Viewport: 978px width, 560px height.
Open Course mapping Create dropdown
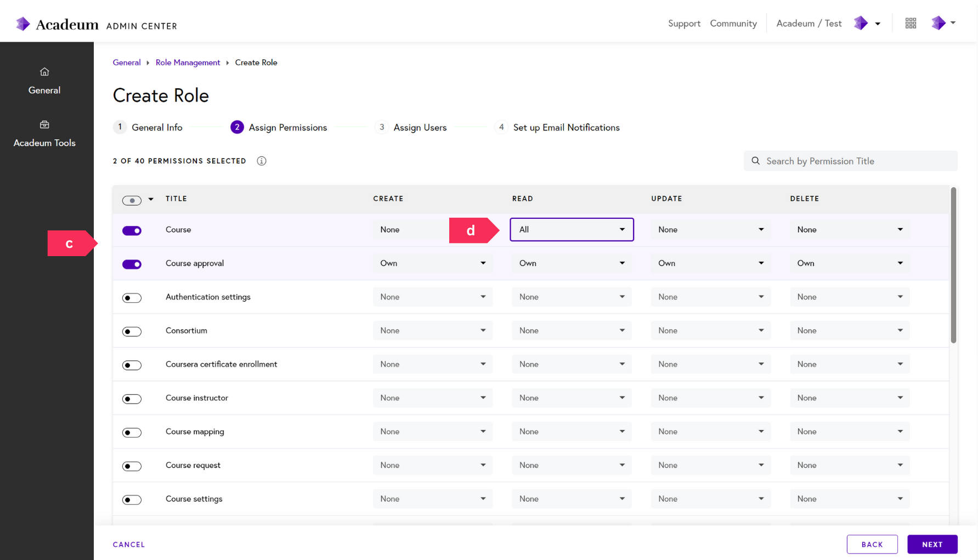tap(433, 432)
